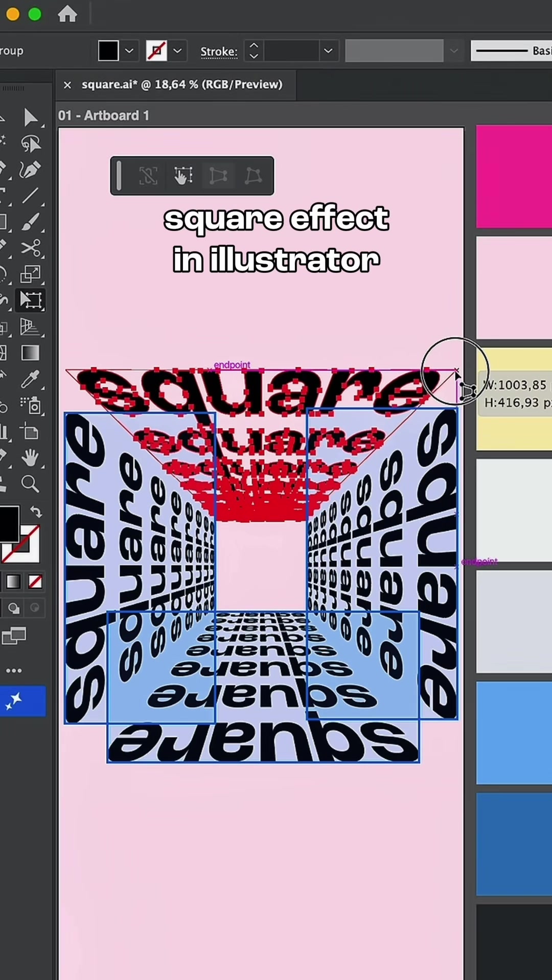Close the square.ai document tab
The width and height of the screenshot is (552, 980).
click(x=67, y=85)
